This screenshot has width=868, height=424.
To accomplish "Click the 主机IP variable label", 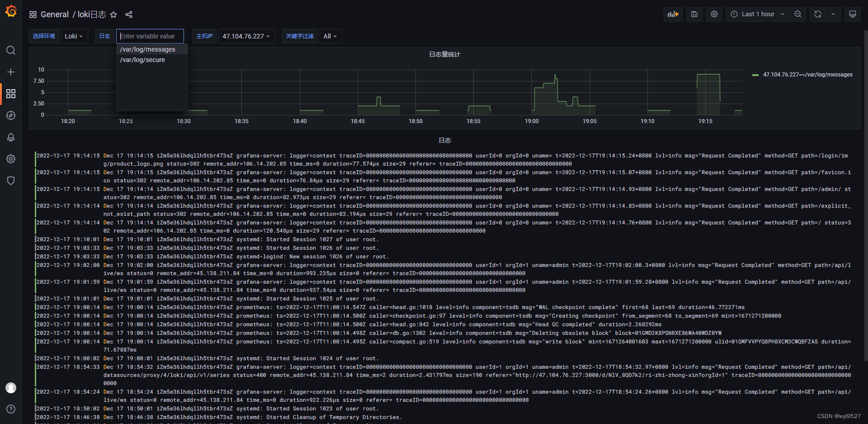I will tap(204, 36).
